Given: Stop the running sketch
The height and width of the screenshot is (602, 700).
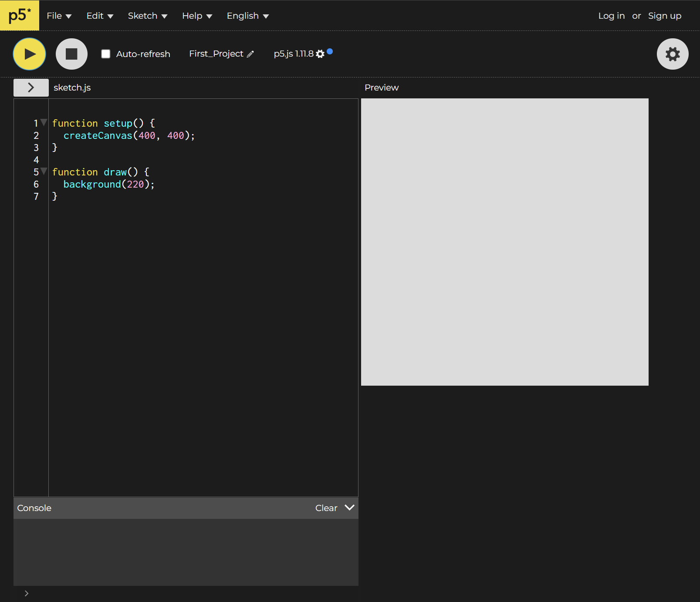Looking at the screenshot, I should coord(71,54).
